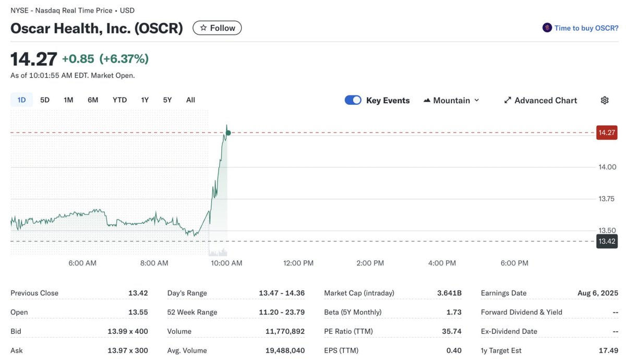
Task: Click the Beta (5Y Monthly) value 1.73
Action: pyautogui.click(x=454, y=312)
